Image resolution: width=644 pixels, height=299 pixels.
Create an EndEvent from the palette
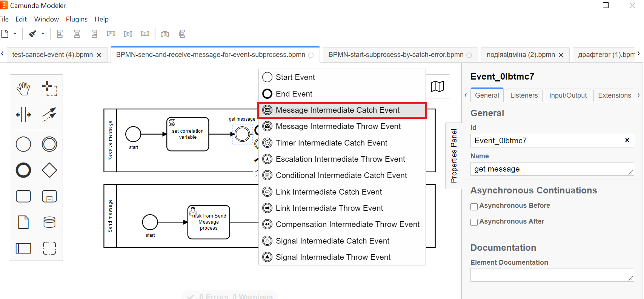23,170
